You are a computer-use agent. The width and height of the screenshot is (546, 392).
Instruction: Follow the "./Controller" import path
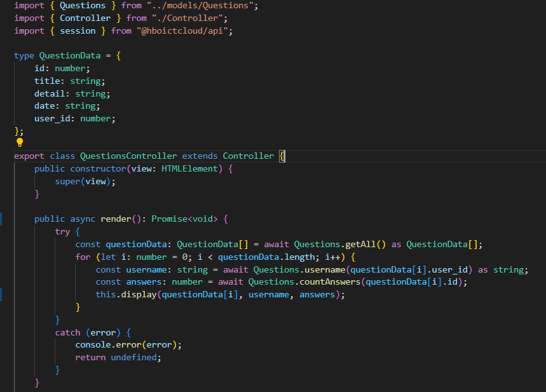189,18
